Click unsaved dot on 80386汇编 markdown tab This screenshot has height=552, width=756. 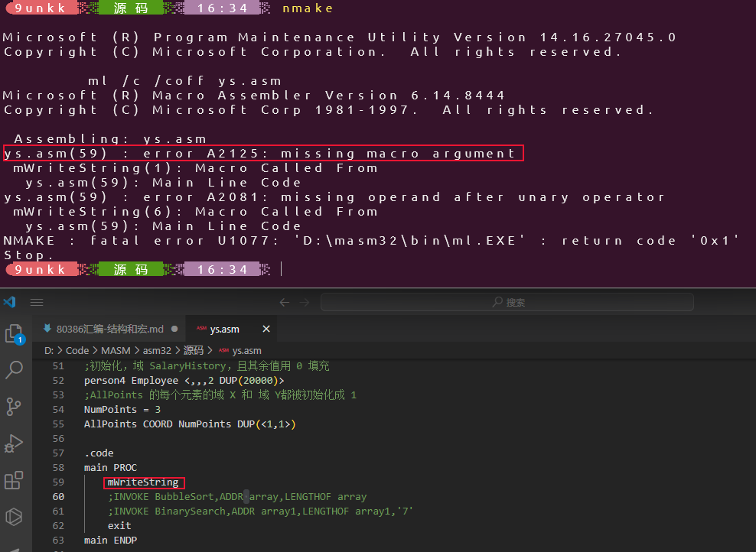coord(174,329)
